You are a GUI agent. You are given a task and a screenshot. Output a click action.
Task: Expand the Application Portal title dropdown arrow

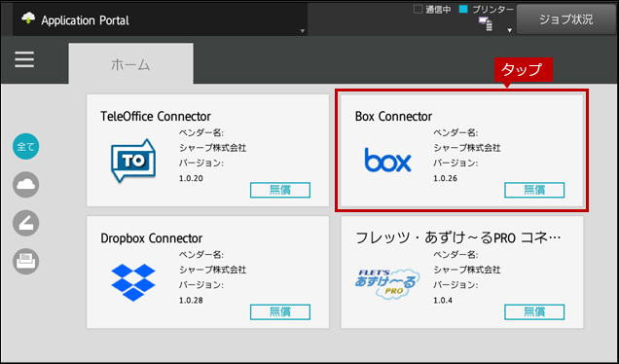coord(302,31)
